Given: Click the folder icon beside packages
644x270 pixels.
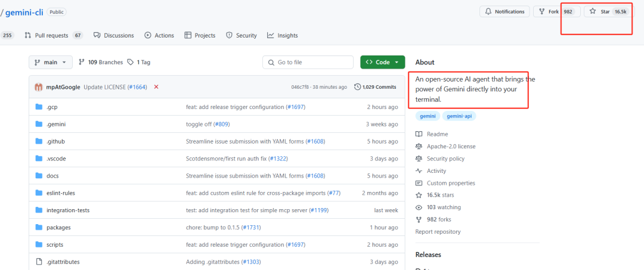Looking at the screenshot, I should point(39,227).
